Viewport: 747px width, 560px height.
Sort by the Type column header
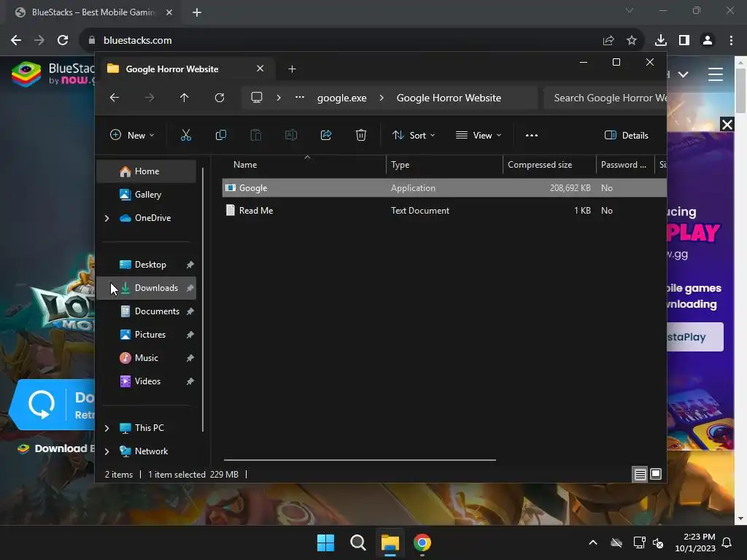(x=444, y=165)
